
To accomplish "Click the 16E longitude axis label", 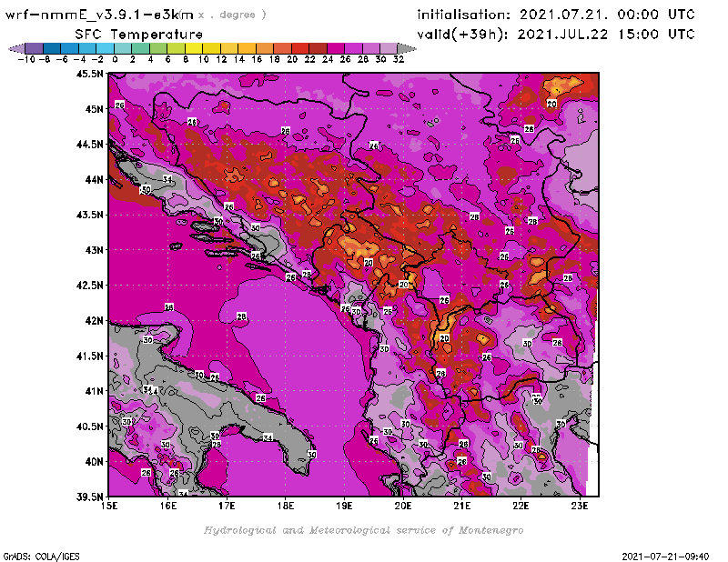I will point(168,506).
